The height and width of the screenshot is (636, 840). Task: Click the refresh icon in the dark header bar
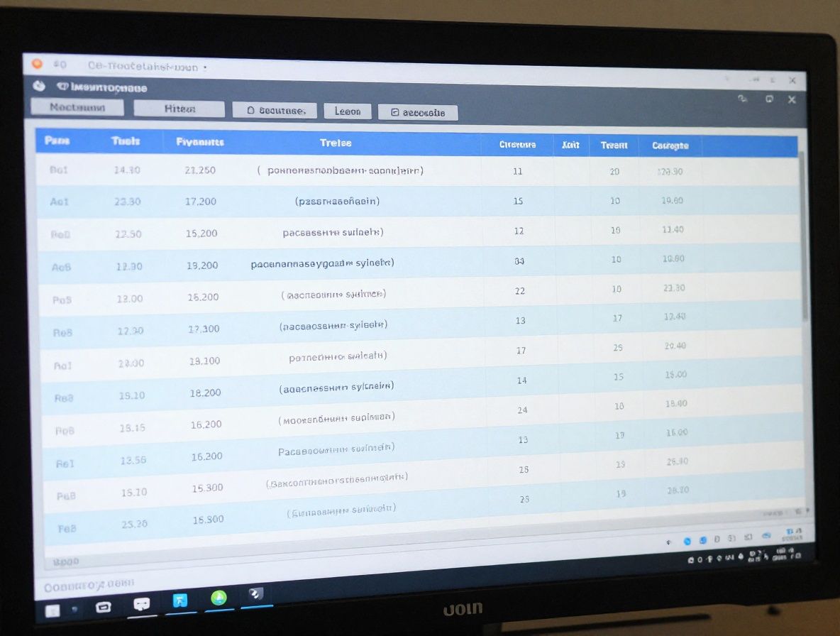742,99
